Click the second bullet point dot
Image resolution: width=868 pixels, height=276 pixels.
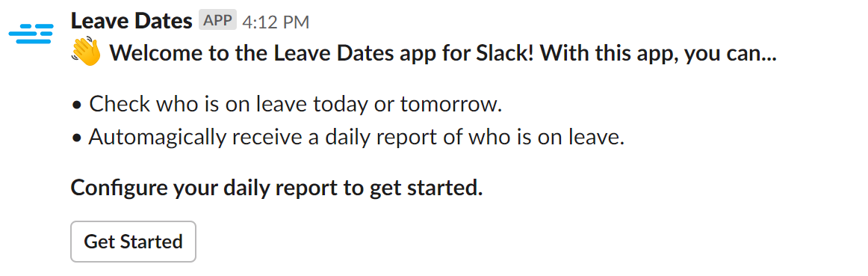pos(78,138)
